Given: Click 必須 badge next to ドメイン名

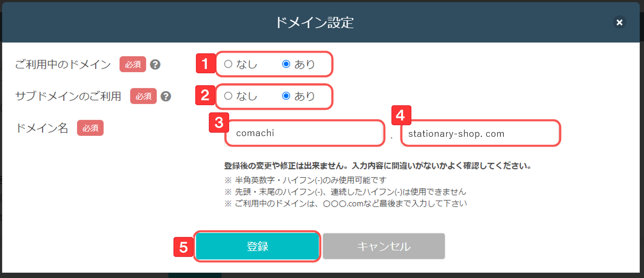Looking at the screenshot, I should (x=90, y=128).
